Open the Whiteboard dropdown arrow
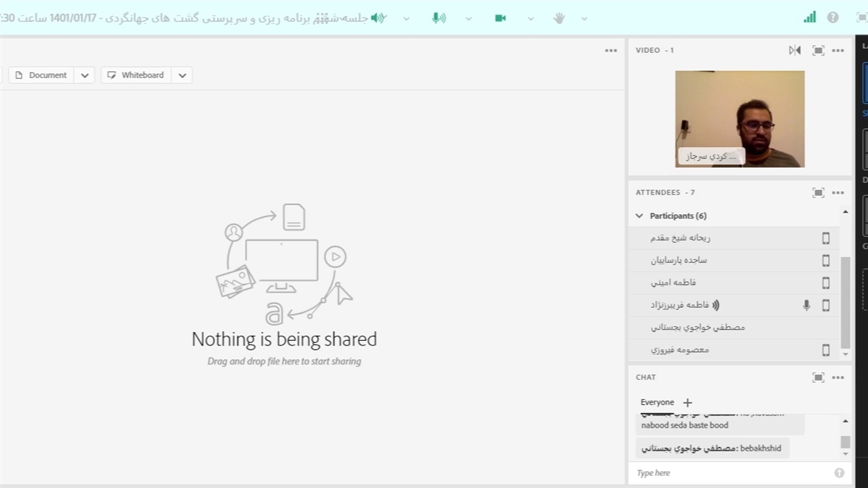The image size is (868, 488). coord(182,75)
